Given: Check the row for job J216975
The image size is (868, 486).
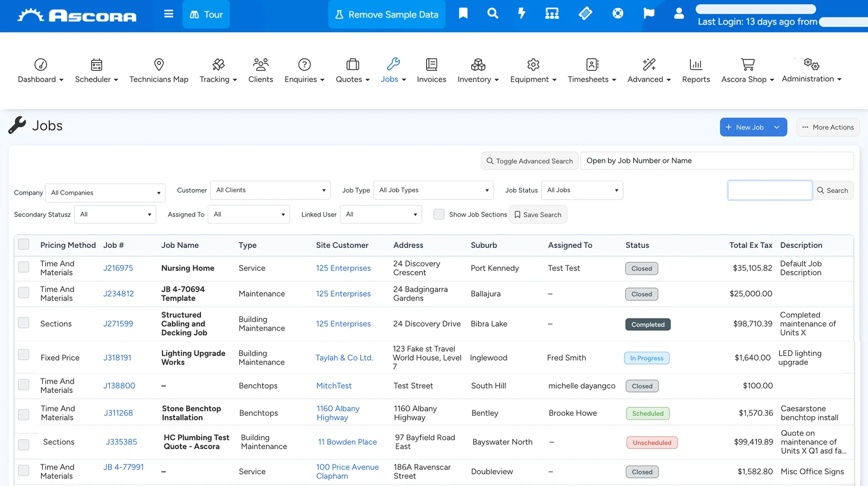Looking at the screenshot, I should pos(24,267).
